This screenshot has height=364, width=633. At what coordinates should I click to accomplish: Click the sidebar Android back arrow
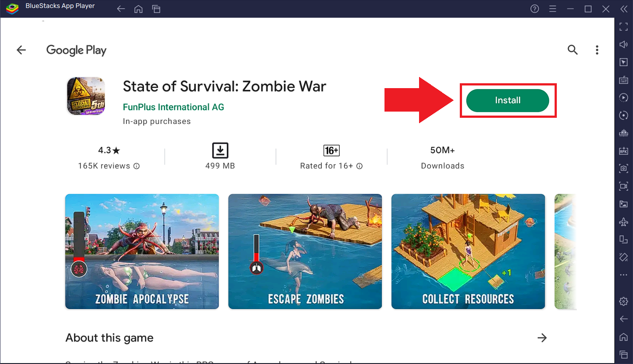624,319
